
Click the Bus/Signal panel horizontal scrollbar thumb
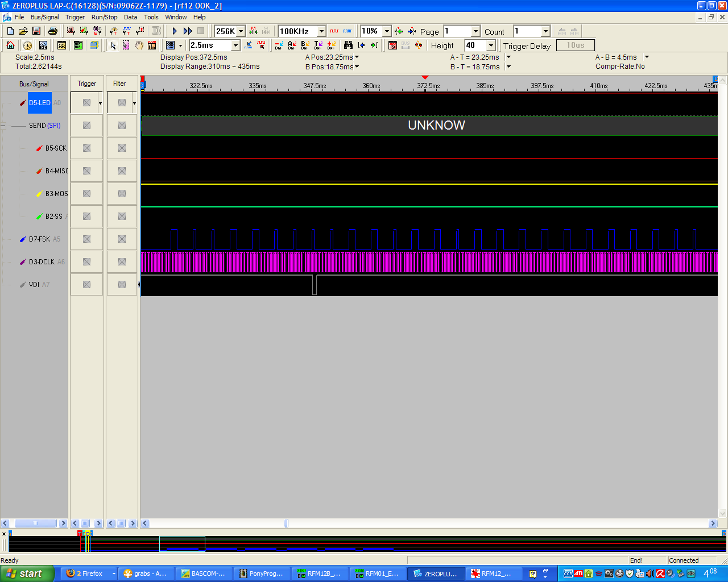[35, 523]
